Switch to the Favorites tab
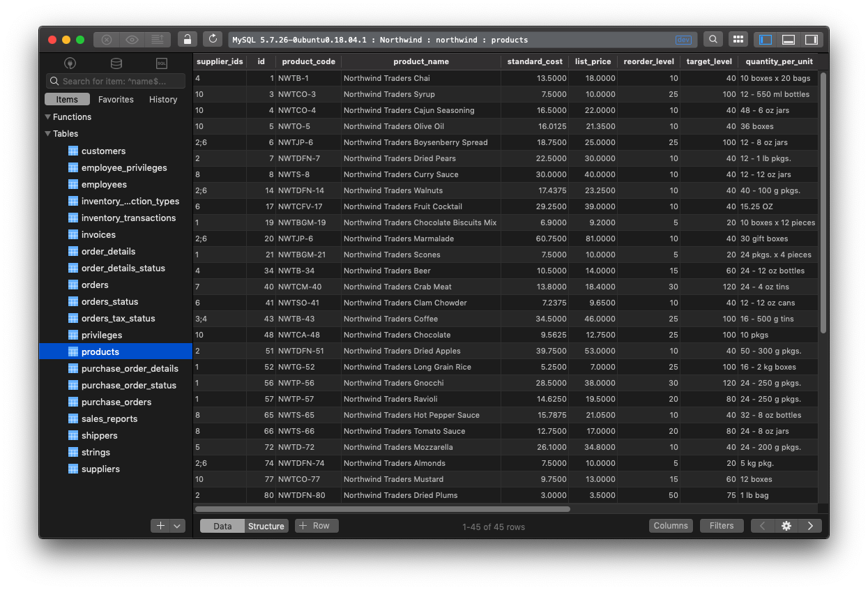 point(116,99)
